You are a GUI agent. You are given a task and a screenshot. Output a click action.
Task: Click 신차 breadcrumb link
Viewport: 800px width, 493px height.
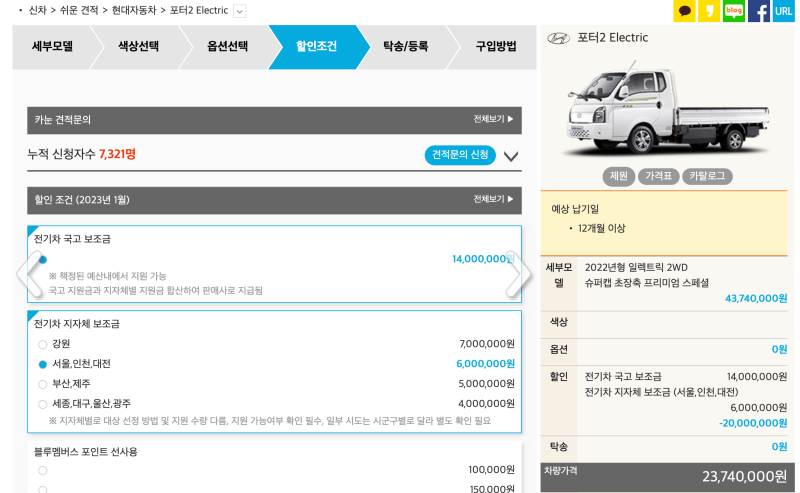37,11
